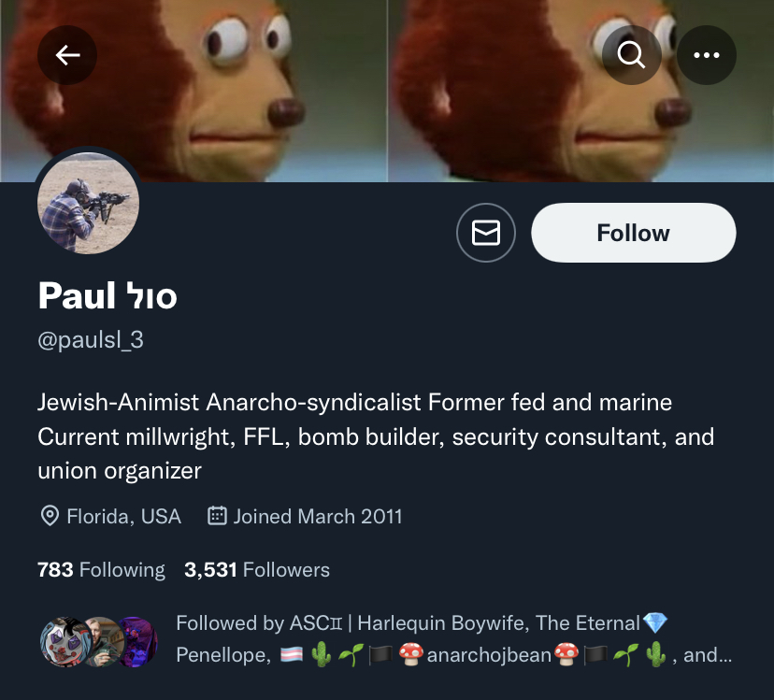The height and width of the screenshot is (700, 774).
Task: Send a direct message via envelope icon
Action: pyautogui.click(x=486, y=233)
